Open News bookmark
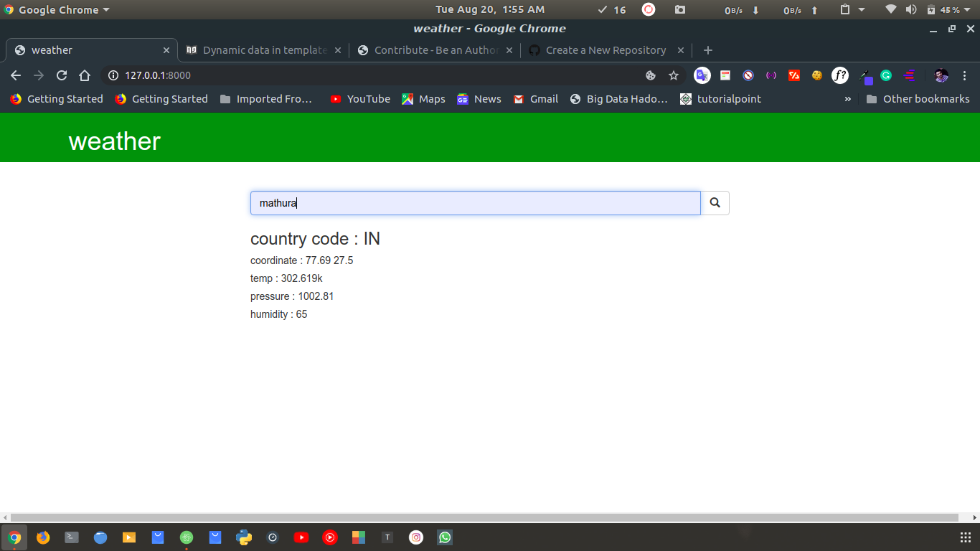The image size is (980, 551). [x=479, y=99]
